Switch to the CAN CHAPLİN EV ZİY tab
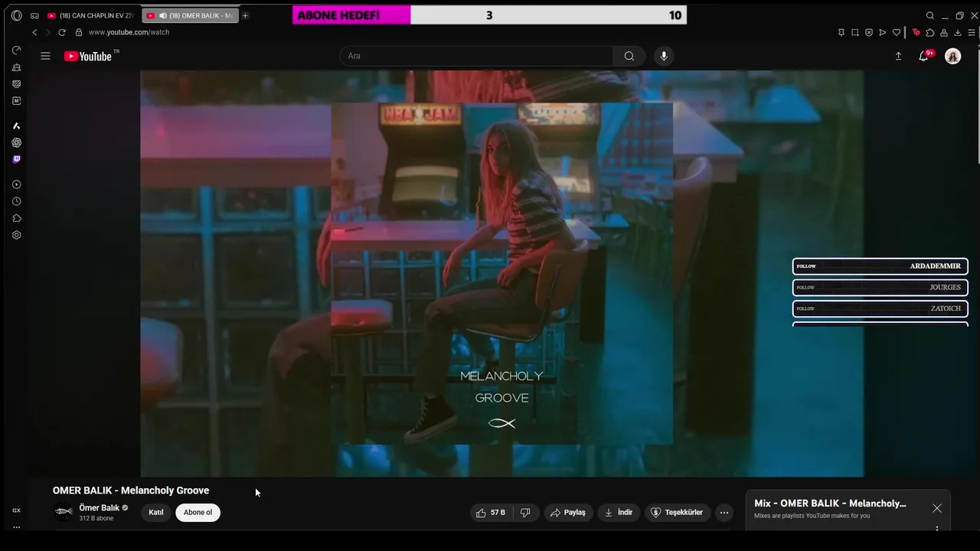Screen dimensions: 980x551 tap(91, 15)
